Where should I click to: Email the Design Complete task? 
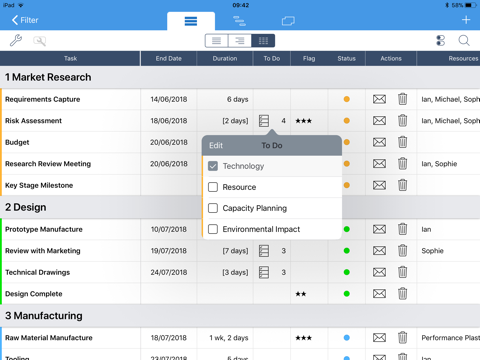point(379,294)
